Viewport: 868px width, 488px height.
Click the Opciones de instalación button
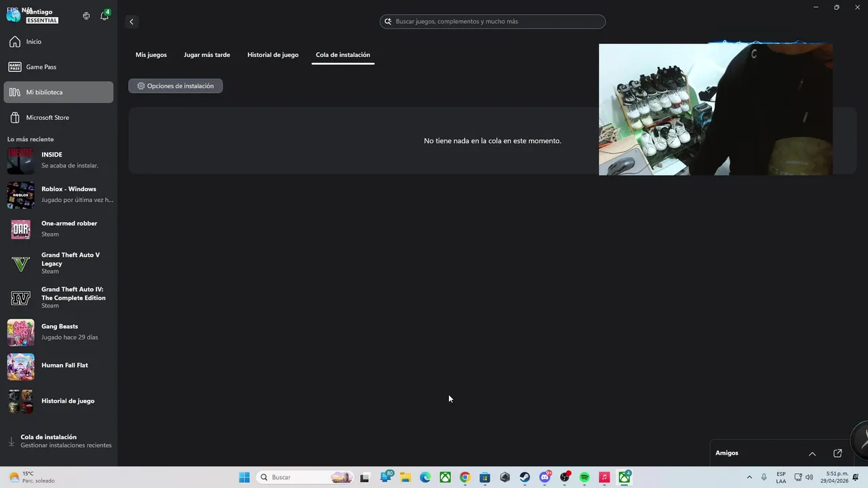(176, 86)
